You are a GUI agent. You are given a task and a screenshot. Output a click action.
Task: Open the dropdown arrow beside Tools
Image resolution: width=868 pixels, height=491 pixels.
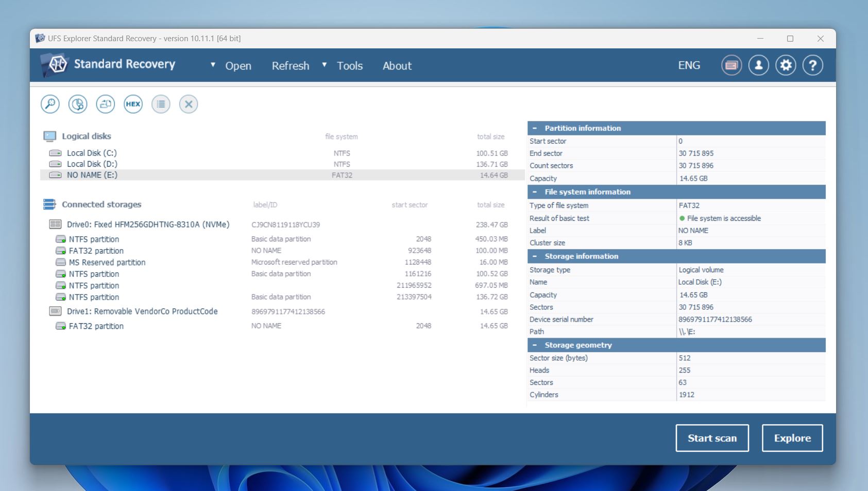325,65
